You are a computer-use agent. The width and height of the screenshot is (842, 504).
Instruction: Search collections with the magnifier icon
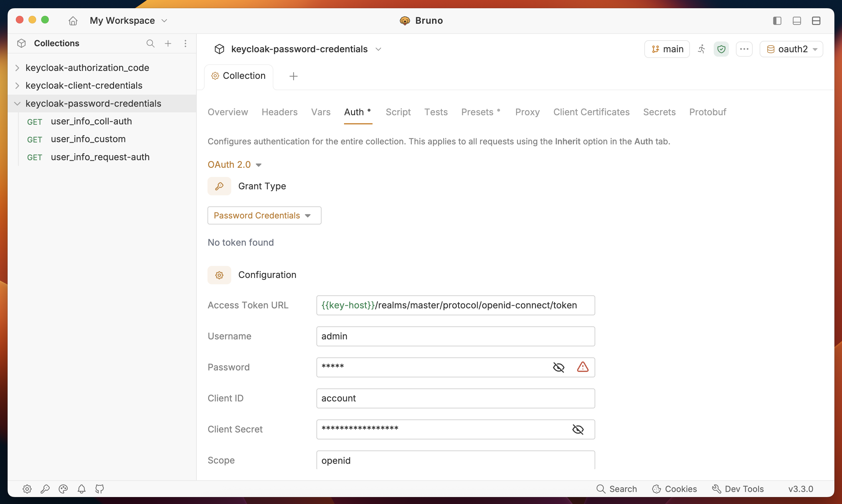point(150,43)
